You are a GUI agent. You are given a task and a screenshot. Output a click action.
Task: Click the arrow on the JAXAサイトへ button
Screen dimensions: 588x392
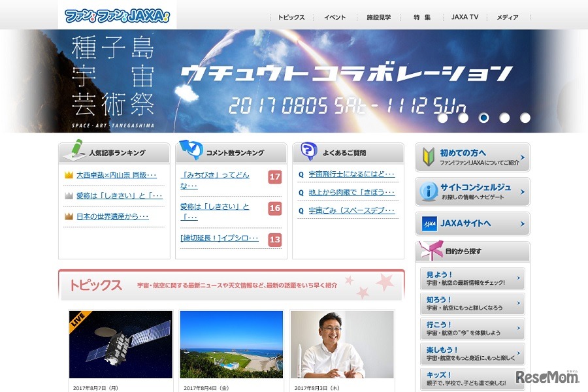(x=523, y=224)
